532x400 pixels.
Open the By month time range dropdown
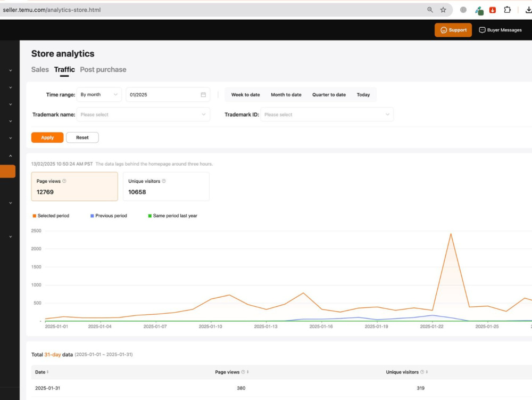(x=99, y=95)
